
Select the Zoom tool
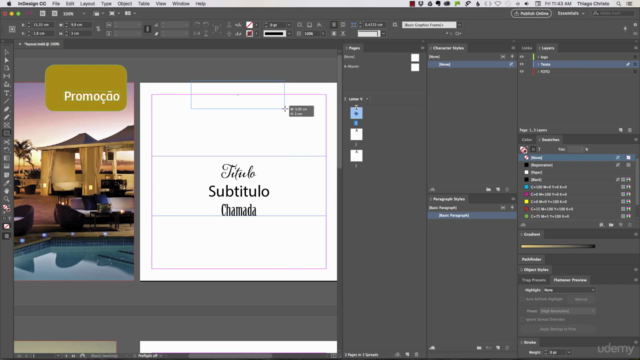tap(7, 199)
